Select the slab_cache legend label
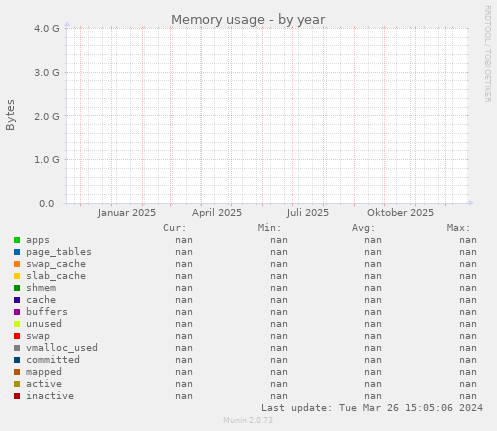This screenshot has height=431, width=497. [56, 276]
